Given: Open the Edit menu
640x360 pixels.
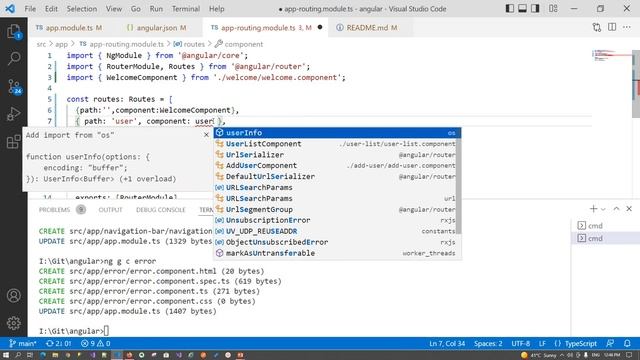Looking at the screenshot, I should [x=51, y=9].
